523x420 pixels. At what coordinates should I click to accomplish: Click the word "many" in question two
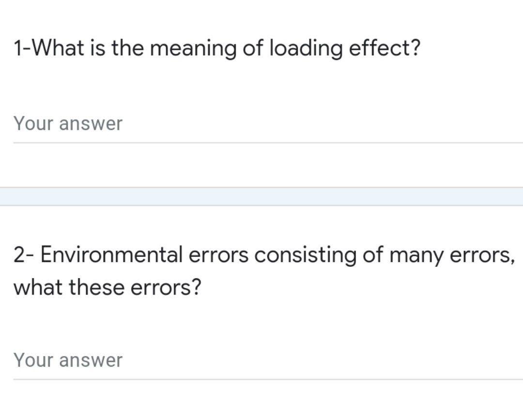[416, 255]
